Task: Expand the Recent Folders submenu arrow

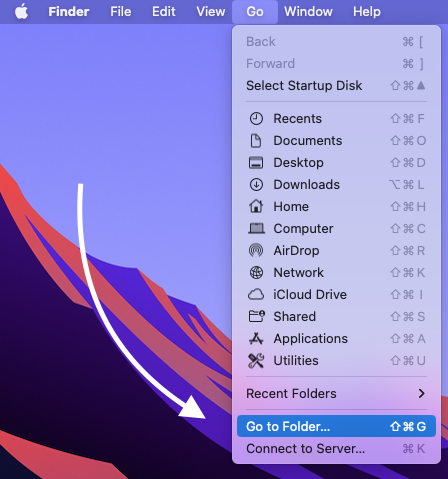Action: click(422, 393)
